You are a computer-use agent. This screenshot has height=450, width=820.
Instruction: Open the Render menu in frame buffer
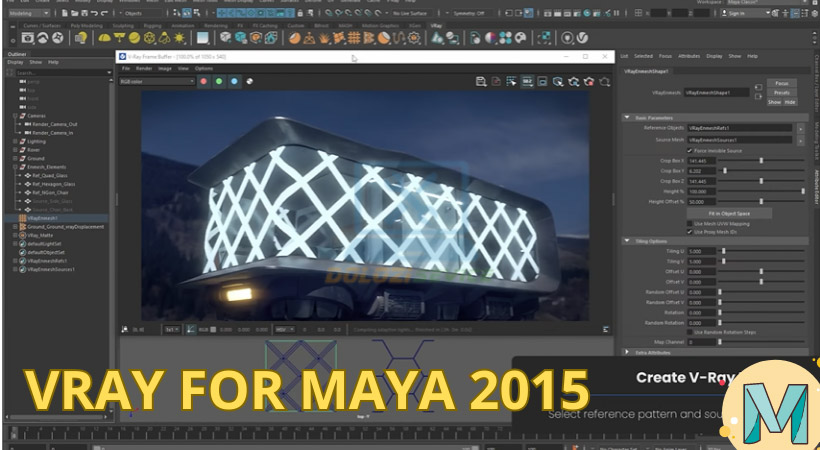(143, 68)
